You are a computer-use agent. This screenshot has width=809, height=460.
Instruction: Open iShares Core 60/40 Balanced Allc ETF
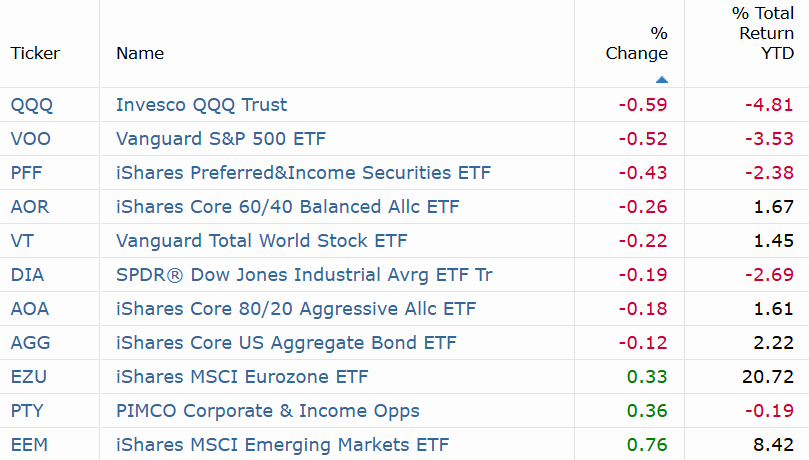click(287, 207)
